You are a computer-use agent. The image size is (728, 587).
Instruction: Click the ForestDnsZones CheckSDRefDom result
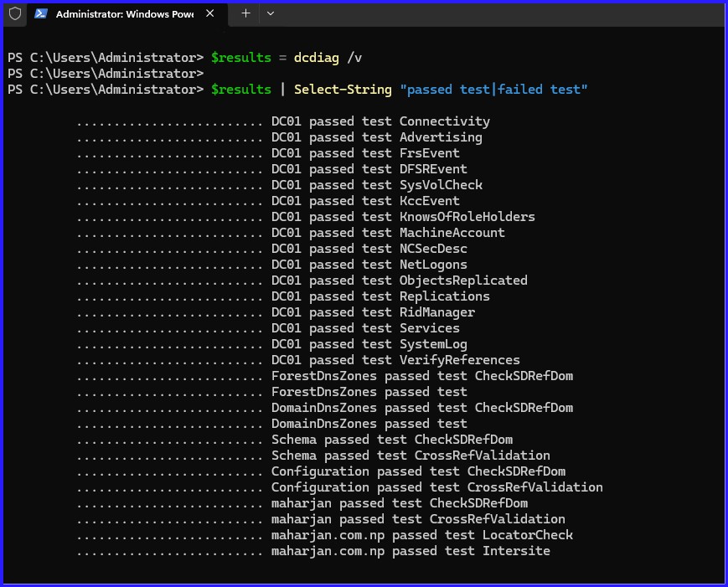pyautogui.click(x=422, y=376)
